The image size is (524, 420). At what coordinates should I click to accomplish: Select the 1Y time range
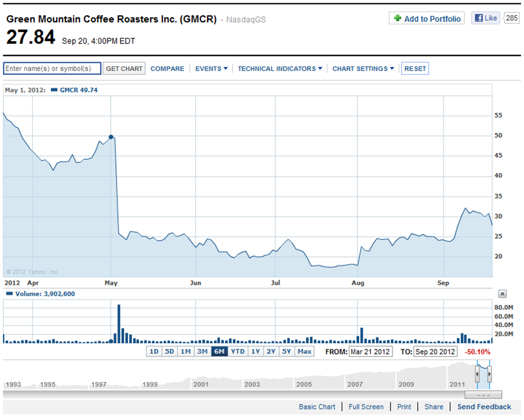point(256,352)
